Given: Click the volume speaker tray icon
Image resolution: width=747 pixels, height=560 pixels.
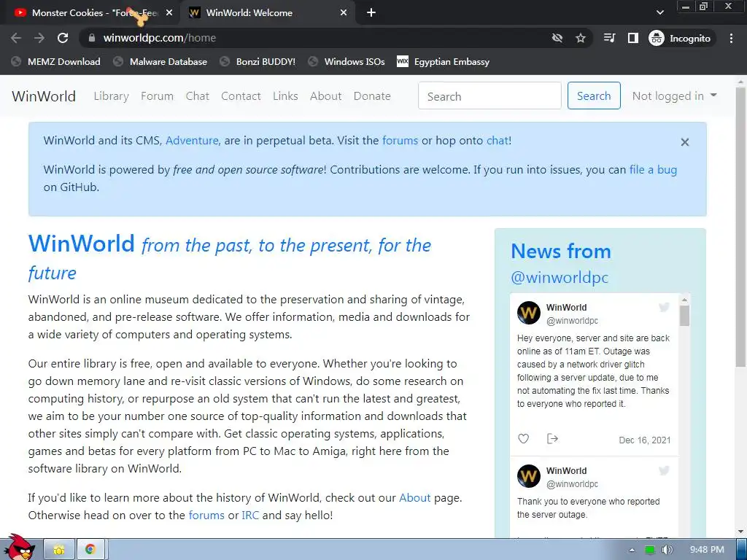Looking at the screenshot, I should (667, 550).
